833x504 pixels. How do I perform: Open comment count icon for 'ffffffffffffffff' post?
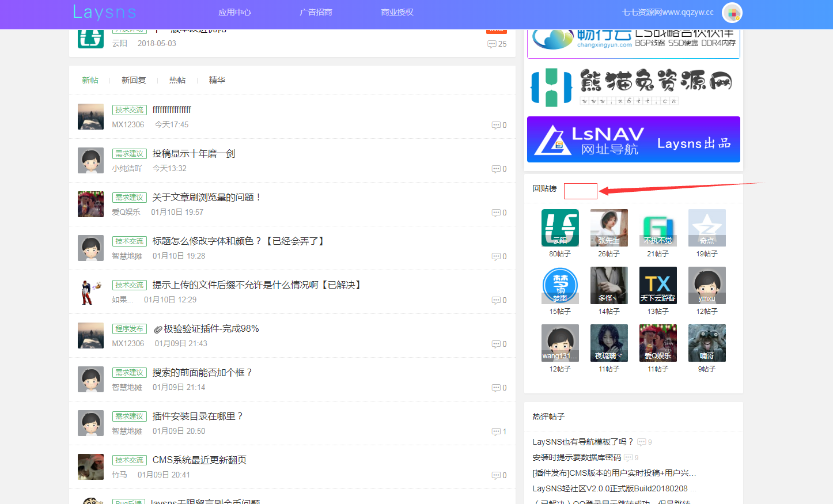tap(496, 125)
